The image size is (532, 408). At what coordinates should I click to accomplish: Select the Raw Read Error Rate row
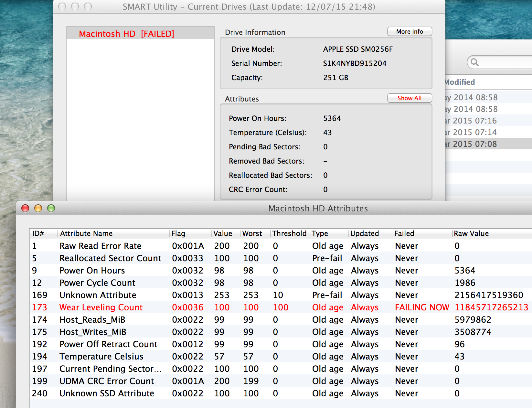[x=101, y=246]
